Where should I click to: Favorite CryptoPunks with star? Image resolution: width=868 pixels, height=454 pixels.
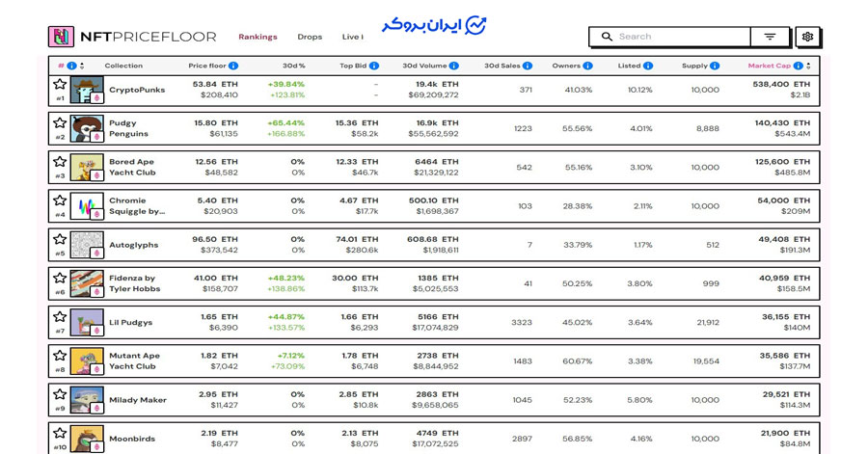60,84
